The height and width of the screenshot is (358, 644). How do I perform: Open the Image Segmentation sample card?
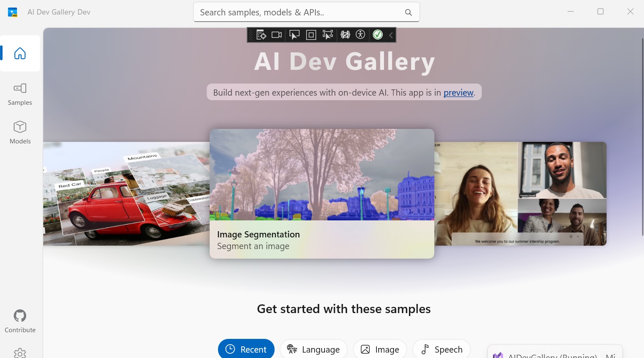coord(322,193)
